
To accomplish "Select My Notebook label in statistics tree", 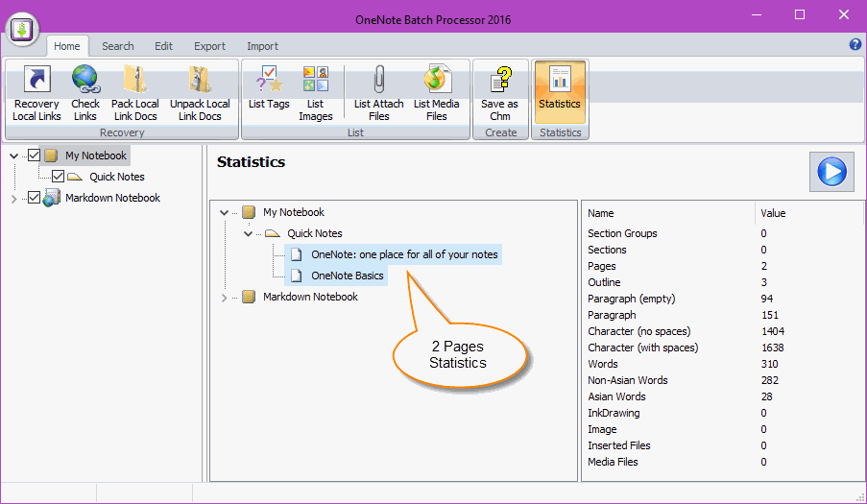I will [x=294, y=212].
